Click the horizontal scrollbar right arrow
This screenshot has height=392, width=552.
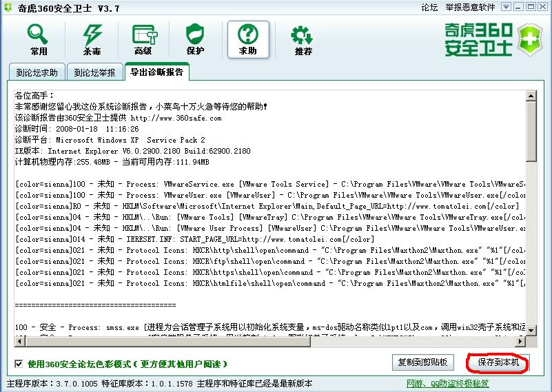pyautogui.click(x=520, y=341)
